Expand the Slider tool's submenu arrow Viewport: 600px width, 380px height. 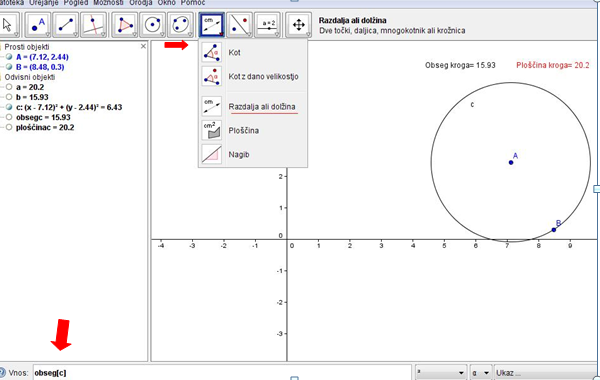coord(277,34)
